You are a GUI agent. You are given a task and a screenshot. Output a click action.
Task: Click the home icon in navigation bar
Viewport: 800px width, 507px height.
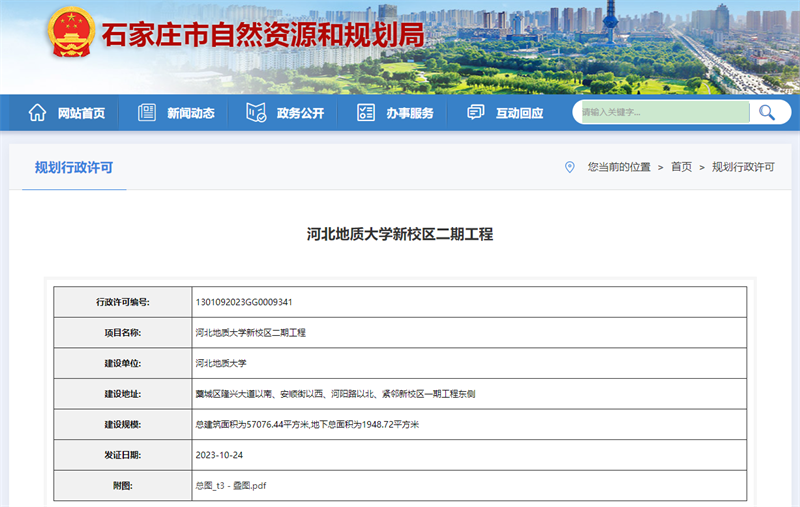[37, 112]
